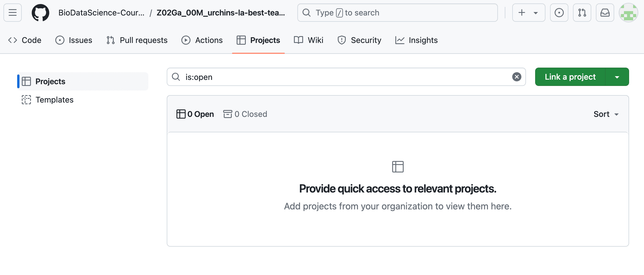Focus the Type / to search field
Viewport: 644px width, 275px height.
point(397,13)
